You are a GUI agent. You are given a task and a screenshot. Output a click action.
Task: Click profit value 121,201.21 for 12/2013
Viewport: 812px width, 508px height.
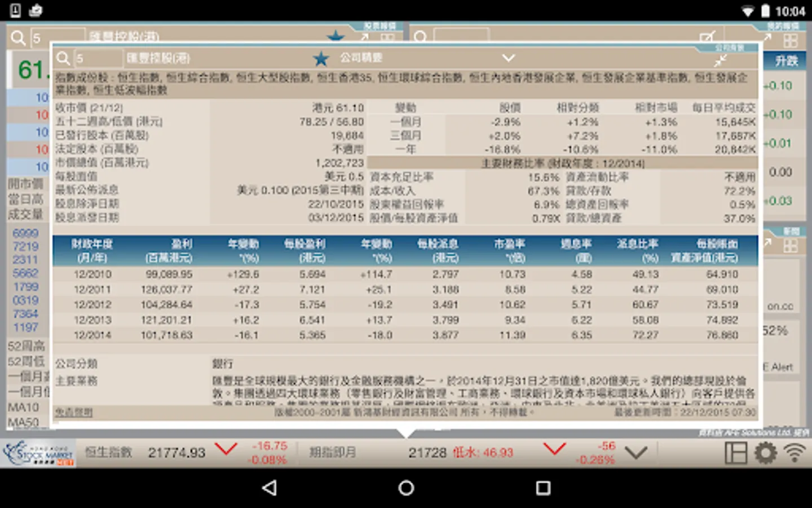pos(166,320)
